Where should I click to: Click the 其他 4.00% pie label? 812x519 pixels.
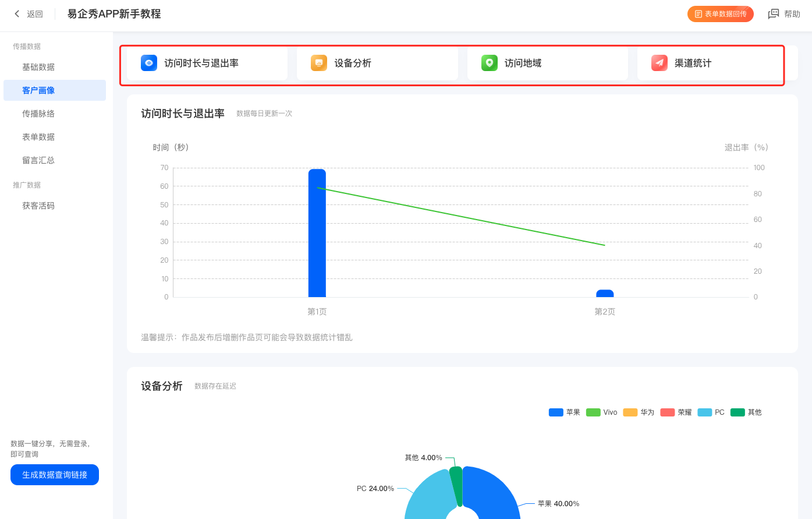click(423, 458)
